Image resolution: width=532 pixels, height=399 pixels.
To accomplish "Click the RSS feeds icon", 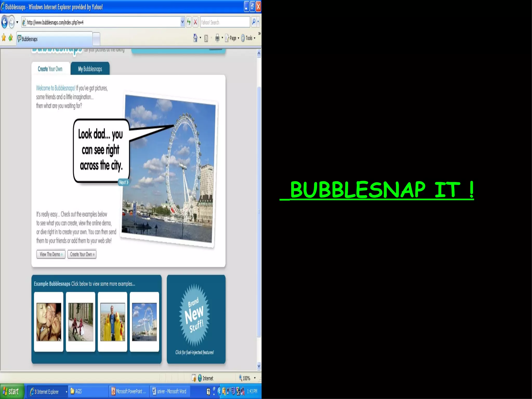I will pyautogui.click(x=206, y=38).
